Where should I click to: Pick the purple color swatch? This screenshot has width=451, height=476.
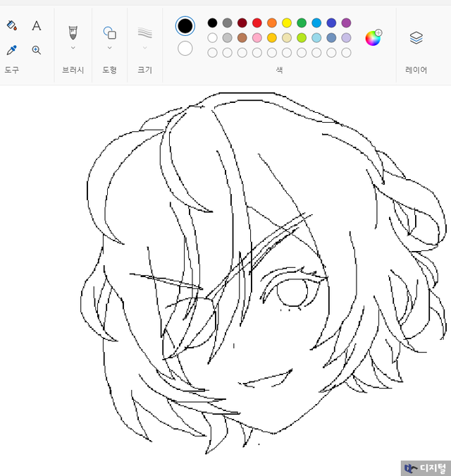(346, 23)
